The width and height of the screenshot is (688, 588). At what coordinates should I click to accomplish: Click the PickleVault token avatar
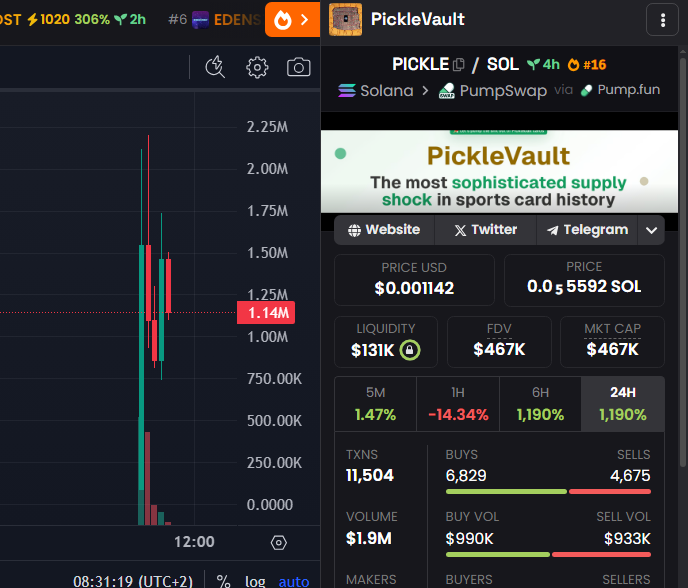point(346,19)
